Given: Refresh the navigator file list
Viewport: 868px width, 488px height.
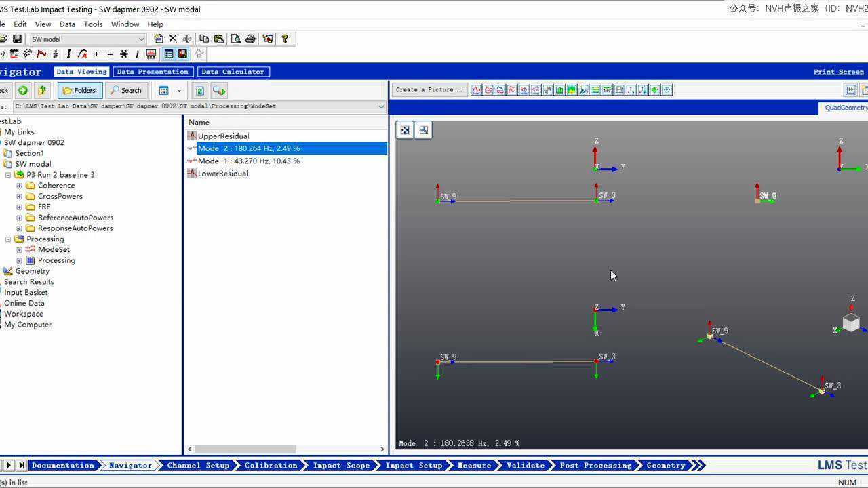Looking at the screenshot, I should coord(199,90).
